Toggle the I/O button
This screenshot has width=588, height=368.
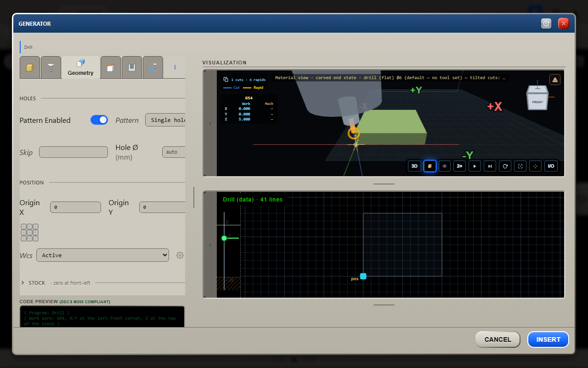point(551,166)
